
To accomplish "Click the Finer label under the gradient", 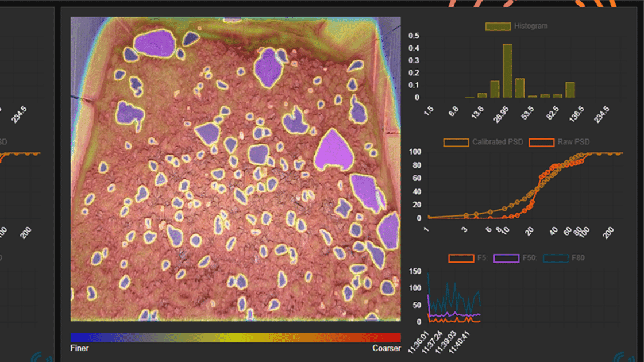I will 79,348.
